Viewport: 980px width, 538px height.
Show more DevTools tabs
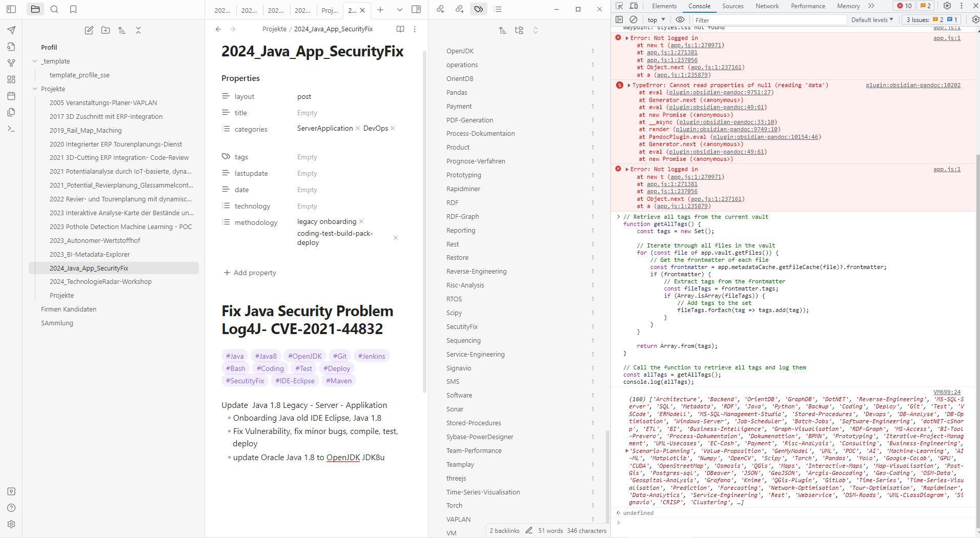point(871,6)
